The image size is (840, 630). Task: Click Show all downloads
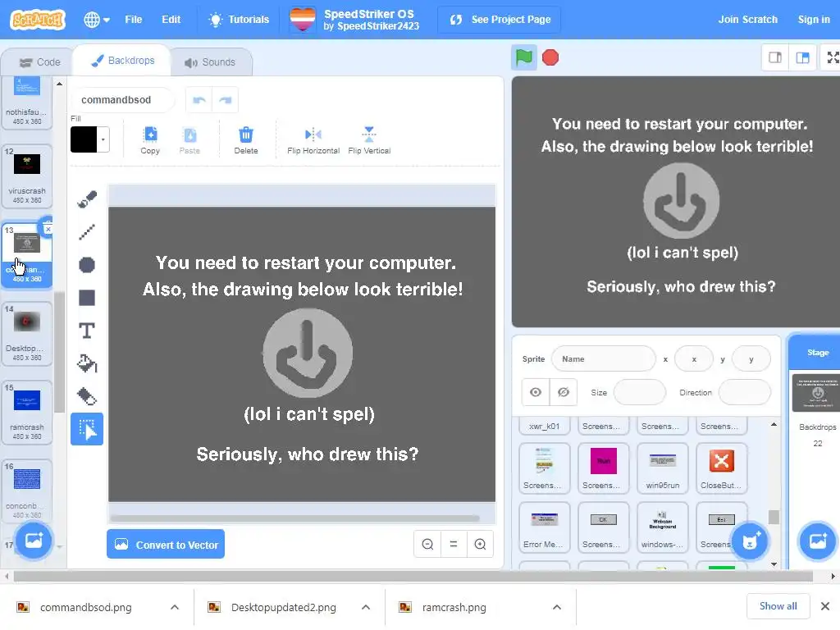778,606
